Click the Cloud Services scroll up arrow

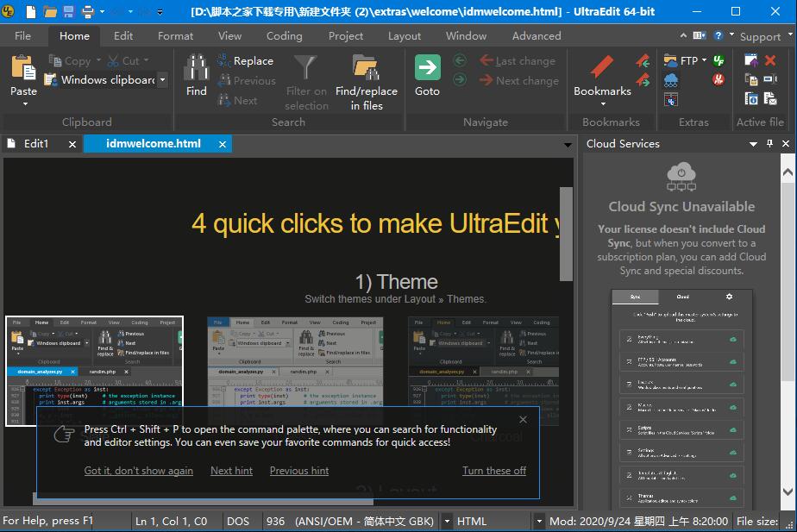[788, 172]
